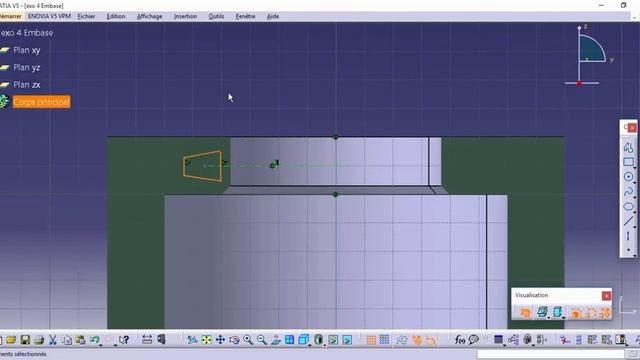Select the Profile sketch tool
640x360 pixels.
tap(629, 147)
